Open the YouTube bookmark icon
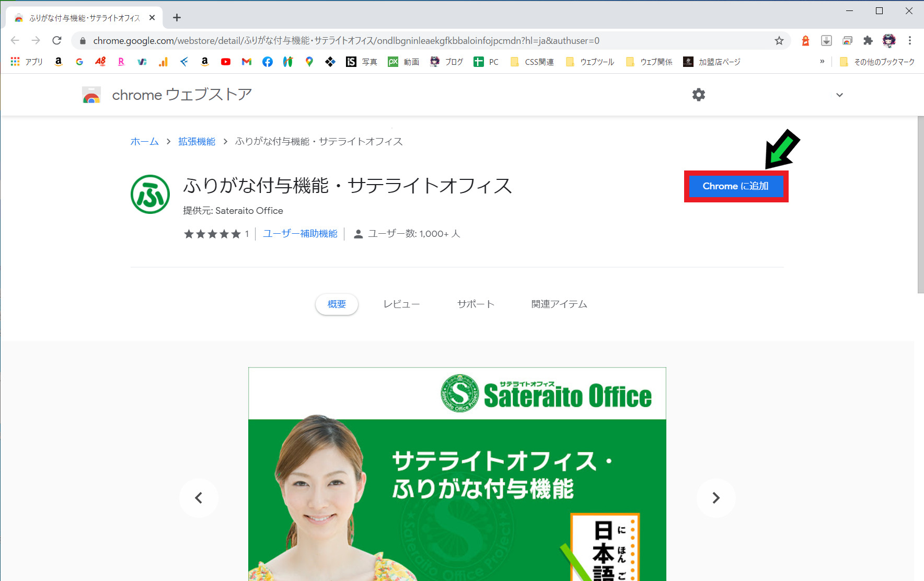 click(x=226, y=62)
